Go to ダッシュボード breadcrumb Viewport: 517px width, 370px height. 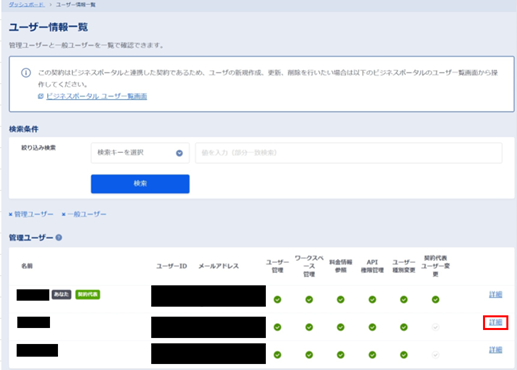pos(26,5)
